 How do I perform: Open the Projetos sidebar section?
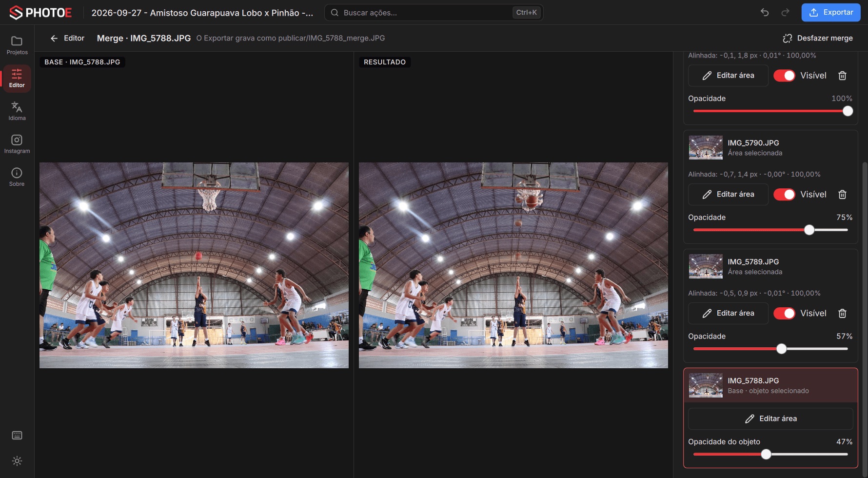click(17, 45)
